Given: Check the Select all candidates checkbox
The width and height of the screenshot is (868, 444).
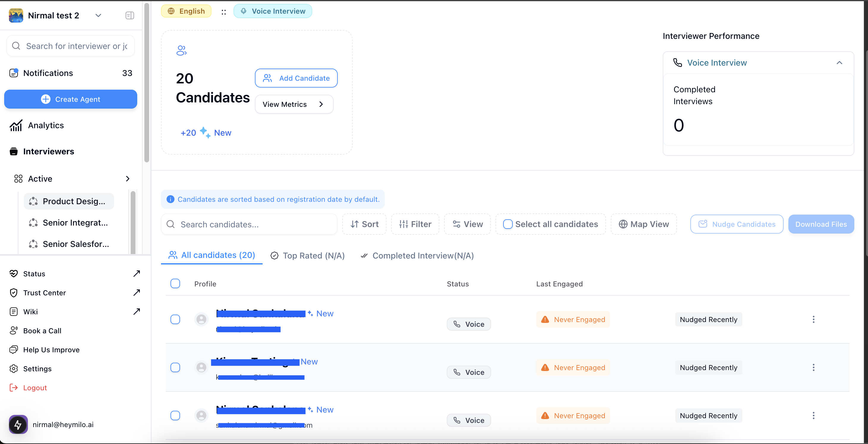Looking at the screenshot, I should [507, 224].
